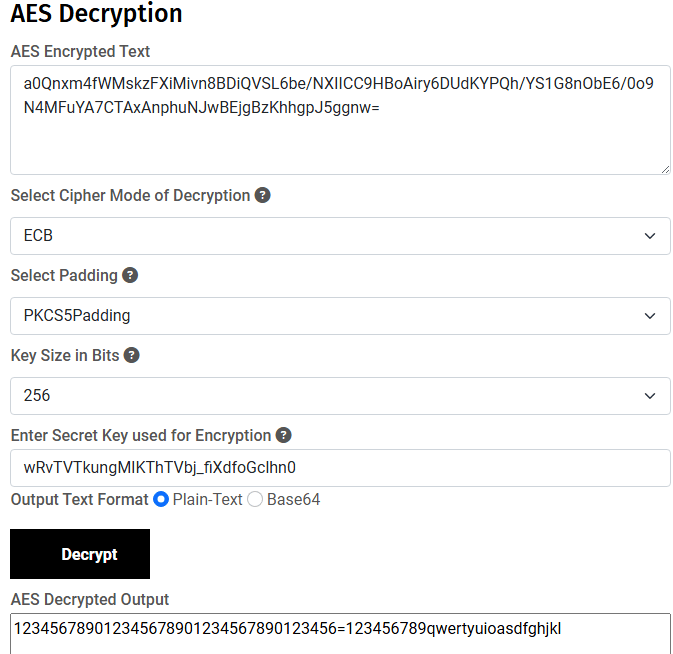The width and height of the screenshot is (673, 654).
Task: Focus the AES Encrypted Text area
Action: [x=340, y=120]
